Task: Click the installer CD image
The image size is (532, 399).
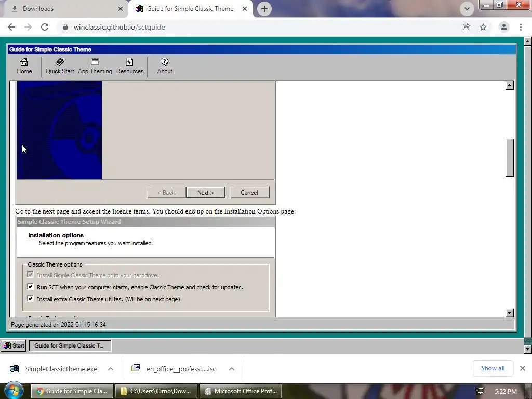Action: click(59, 130)
